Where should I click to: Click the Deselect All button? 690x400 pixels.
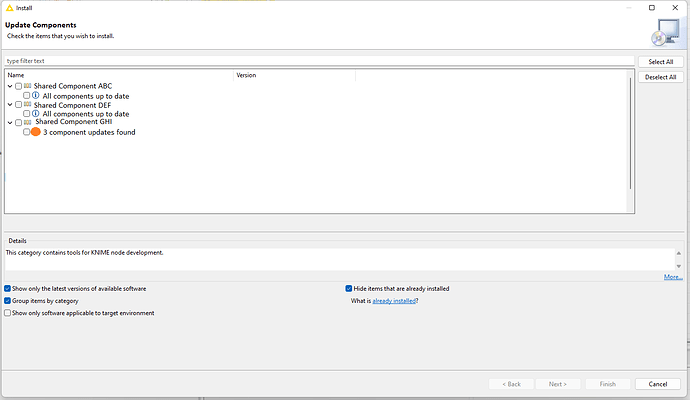(x=661, y=77)
